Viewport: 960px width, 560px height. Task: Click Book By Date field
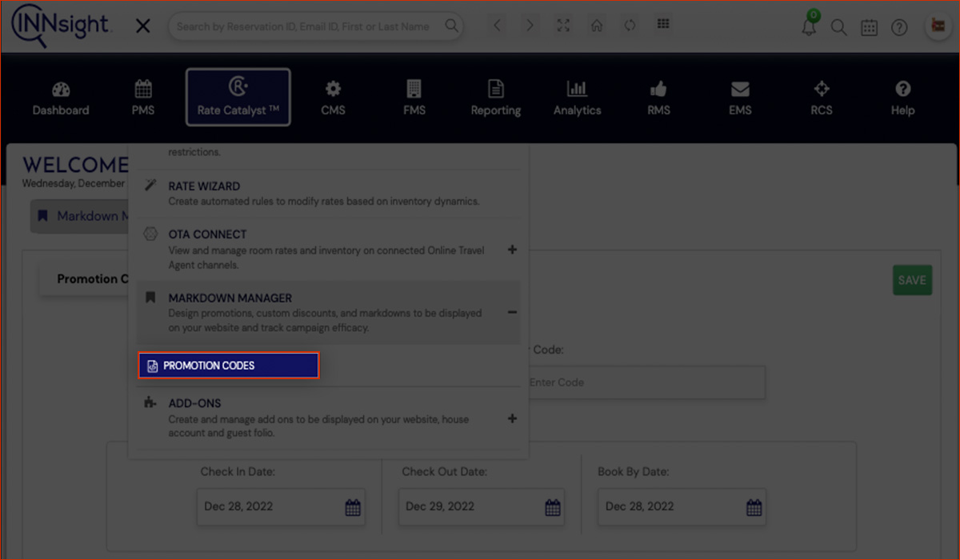[x=682, y=506]
